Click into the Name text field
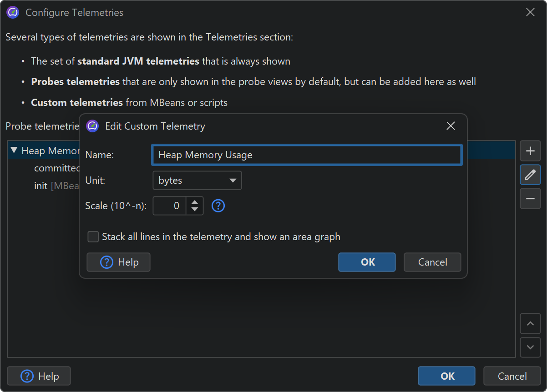The image size is (547, 392). click(x=307, y=155)
